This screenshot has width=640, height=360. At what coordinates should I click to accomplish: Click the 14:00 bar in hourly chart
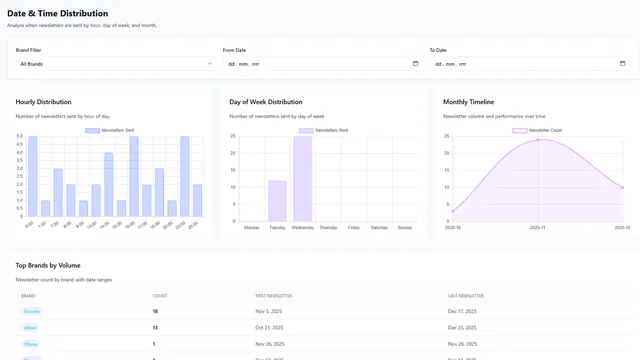point(109,184)
